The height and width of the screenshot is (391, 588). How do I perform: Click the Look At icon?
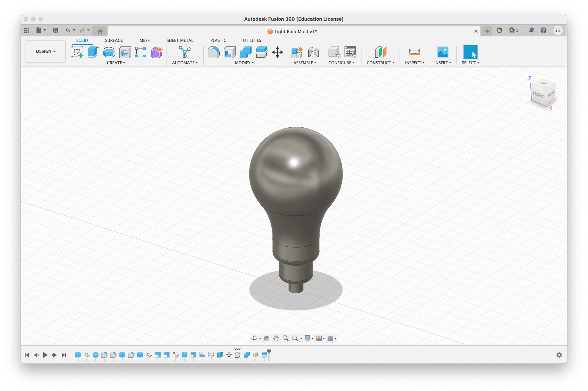(266, 339)
